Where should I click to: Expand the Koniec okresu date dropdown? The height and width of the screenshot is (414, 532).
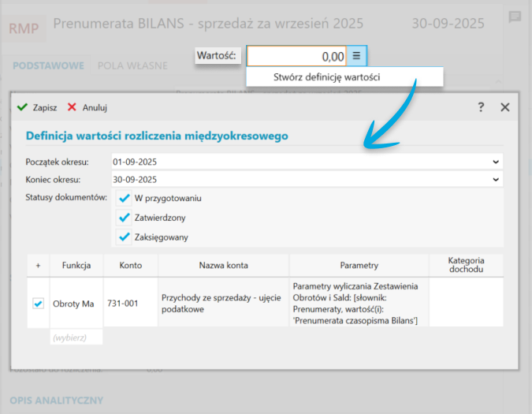(495, 179)
